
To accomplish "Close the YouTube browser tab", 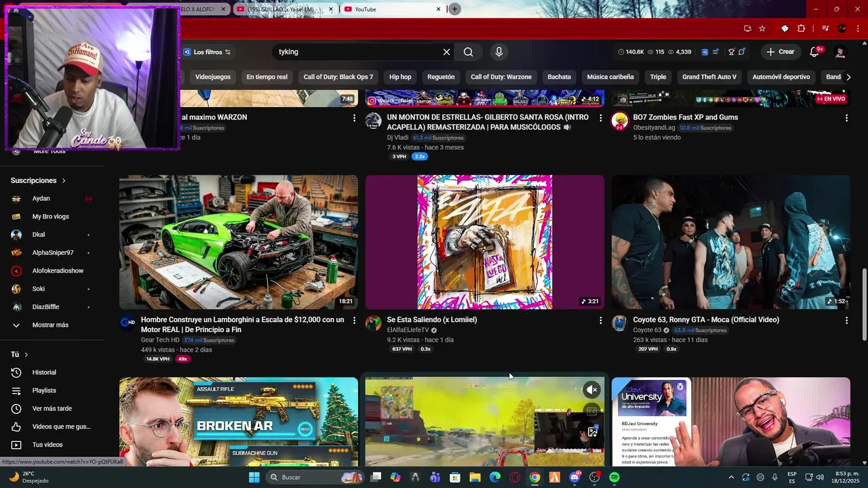I will 439,9.
